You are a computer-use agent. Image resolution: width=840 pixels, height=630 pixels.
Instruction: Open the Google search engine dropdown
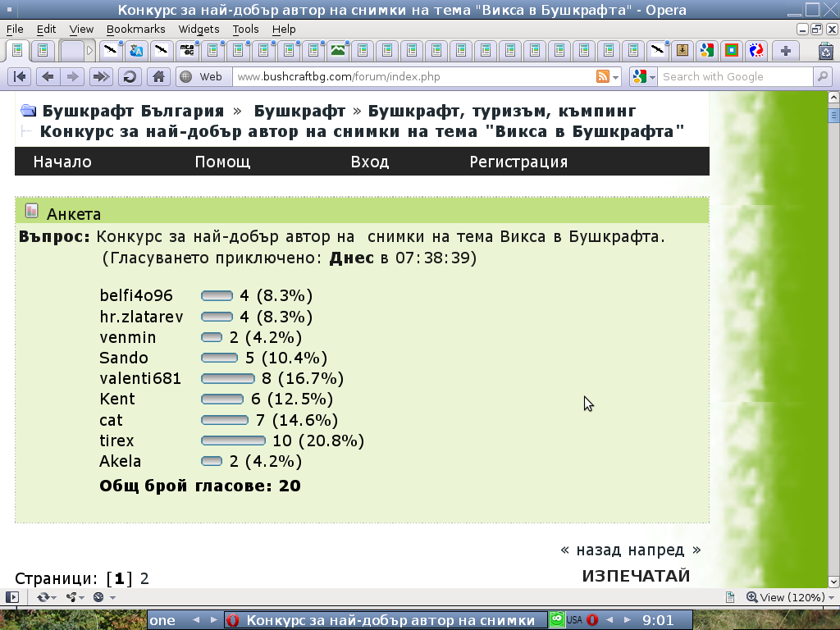click(644, 77)
